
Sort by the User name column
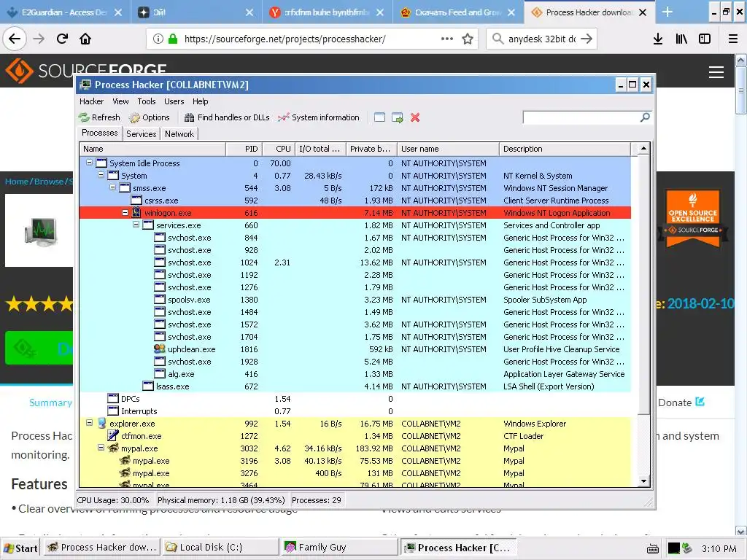(448, 149)
